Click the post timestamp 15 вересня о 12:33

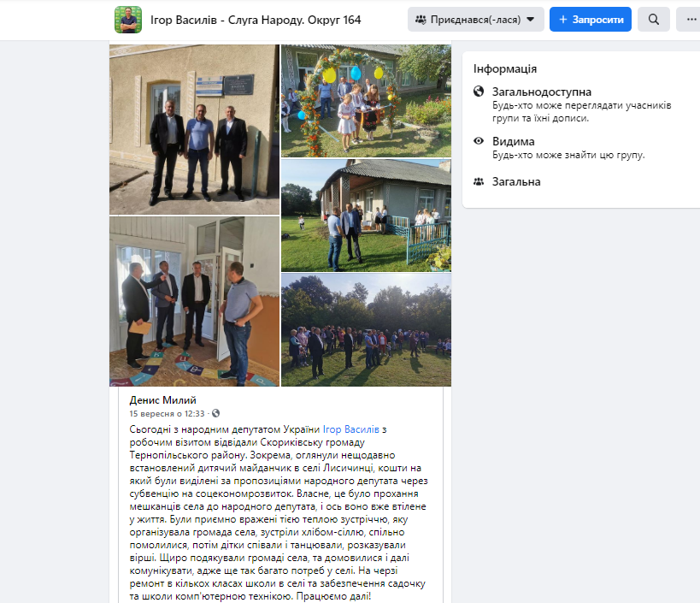coord(167,414)
